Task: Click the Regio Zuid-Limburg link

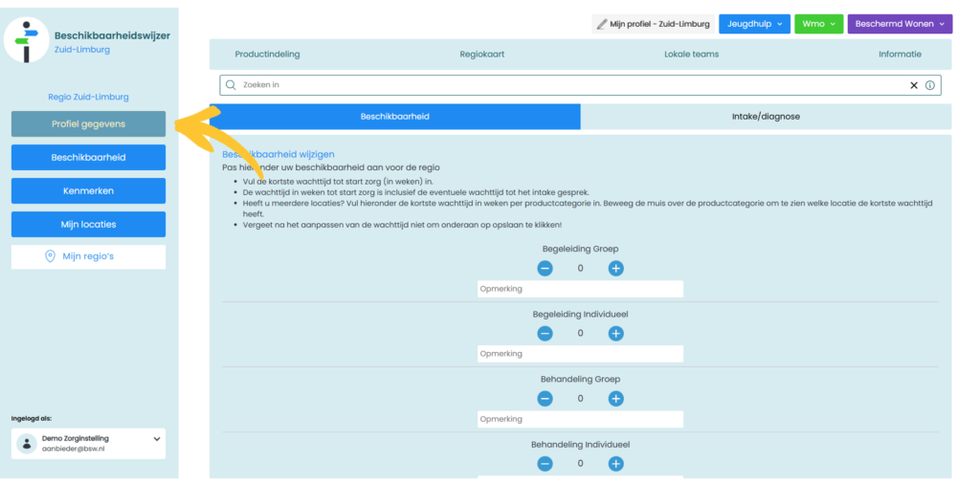Action: pos(88,98)
